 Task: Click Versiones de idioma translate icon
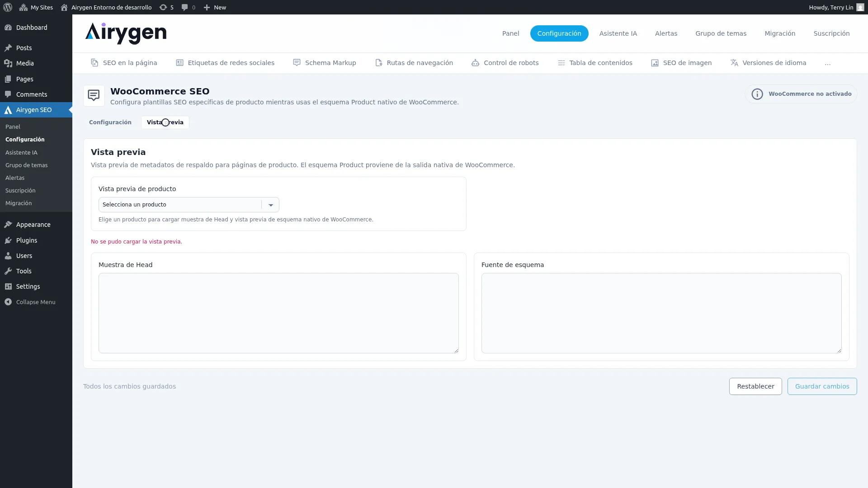(734, 63)
